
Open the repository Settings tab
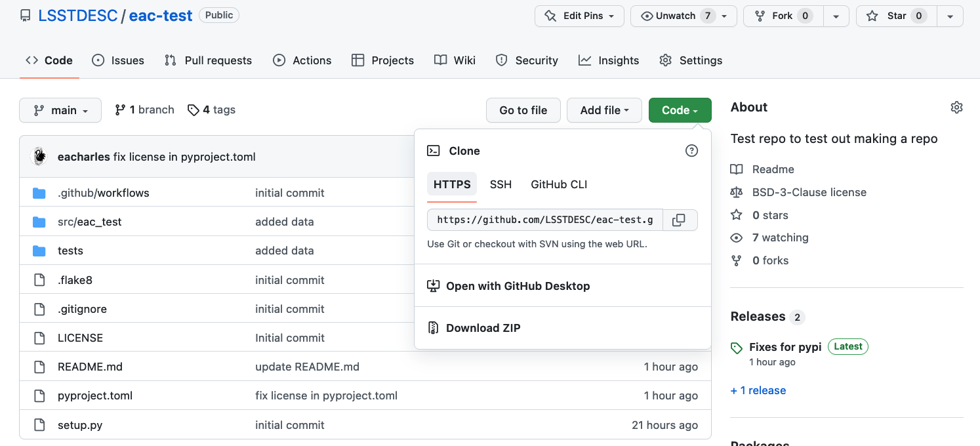coord(691,60)
